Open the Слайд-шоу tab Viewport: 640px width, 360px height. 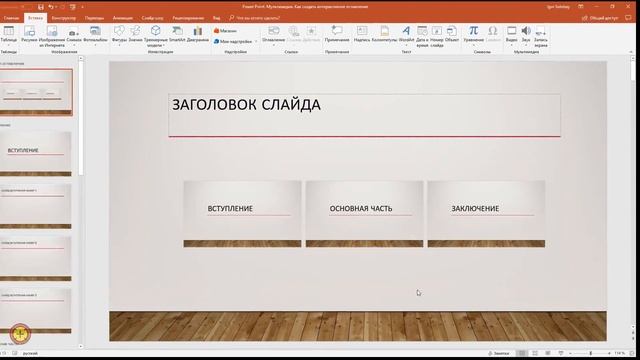pos(152,18)
